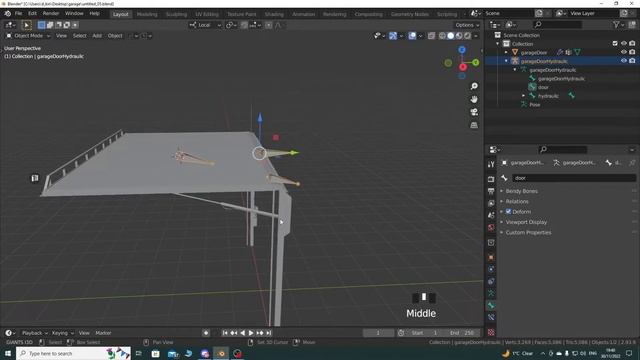The height and width of the screenshot is (360, 640).
Task: Toggle Deform checkbox for the bone
Action: click(509, 211)
